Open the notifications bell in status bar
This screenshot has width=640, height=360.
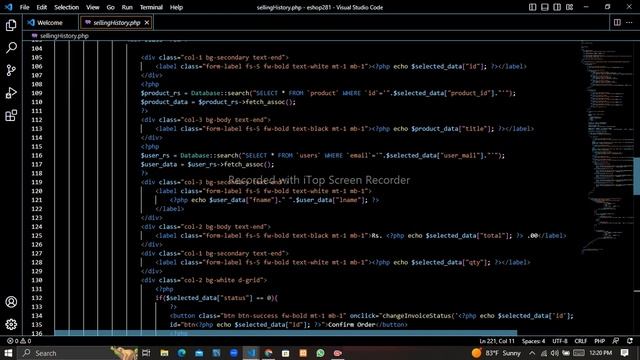tap(630, 341)
